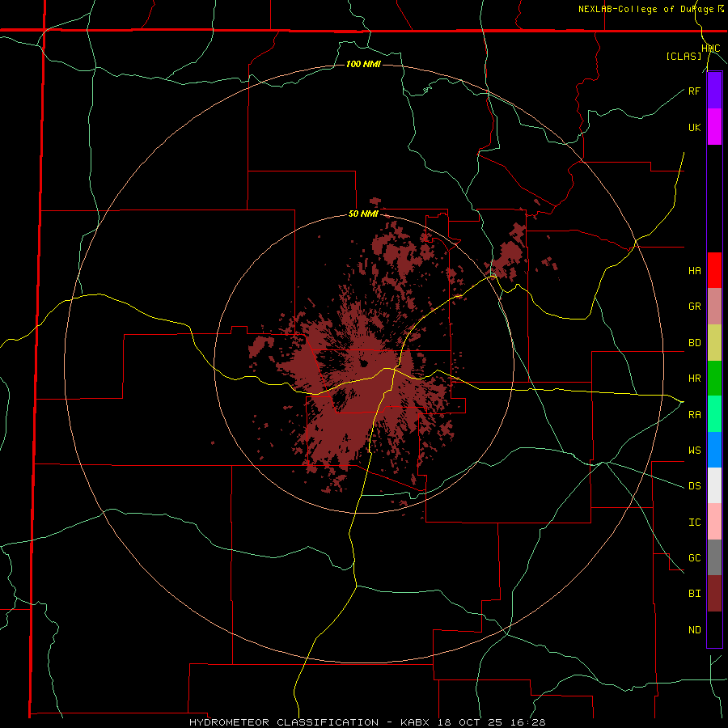728x728 pixels.
Task: Click the 'GR' legend label
Action: (x=694, y=307)
